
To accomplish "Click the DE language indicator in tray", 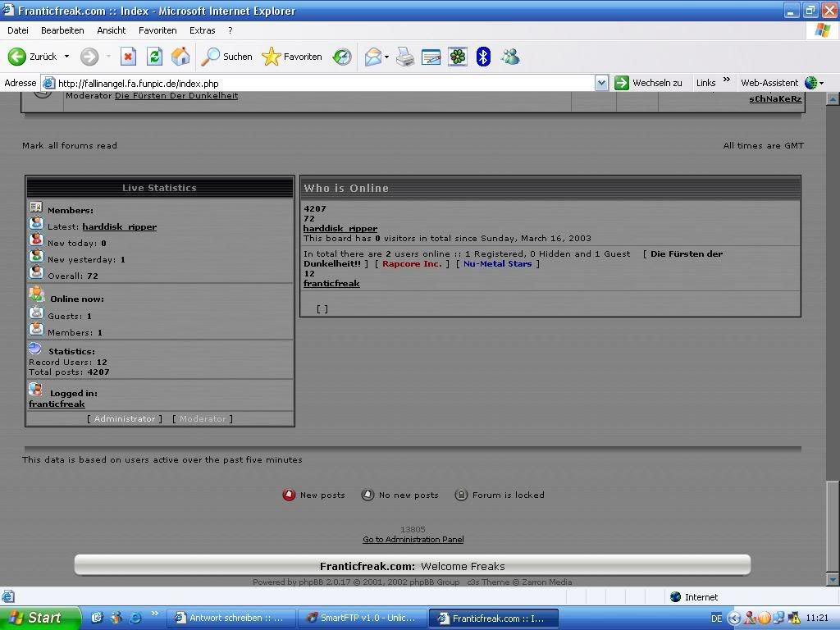I will pyautogui.click(x=716, y=619).
